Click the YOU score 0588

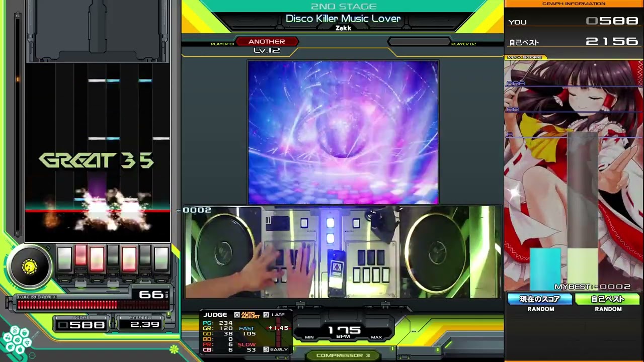click(612, 21)
